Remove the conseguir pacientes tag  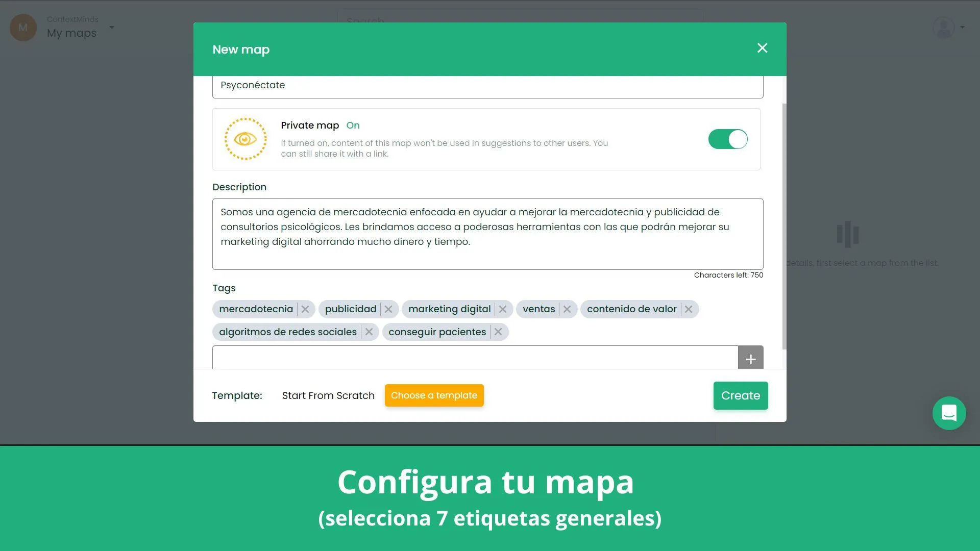498,332
